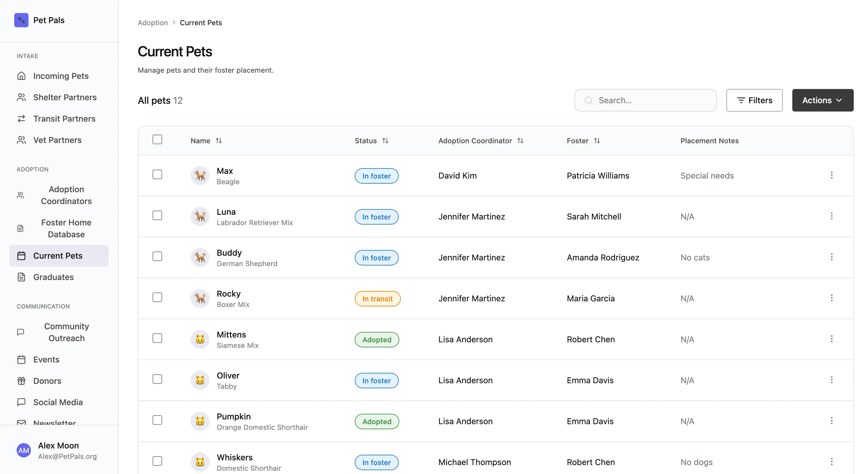Click the Graduates document icon
The image size is (868, 474).
point(21,277)
